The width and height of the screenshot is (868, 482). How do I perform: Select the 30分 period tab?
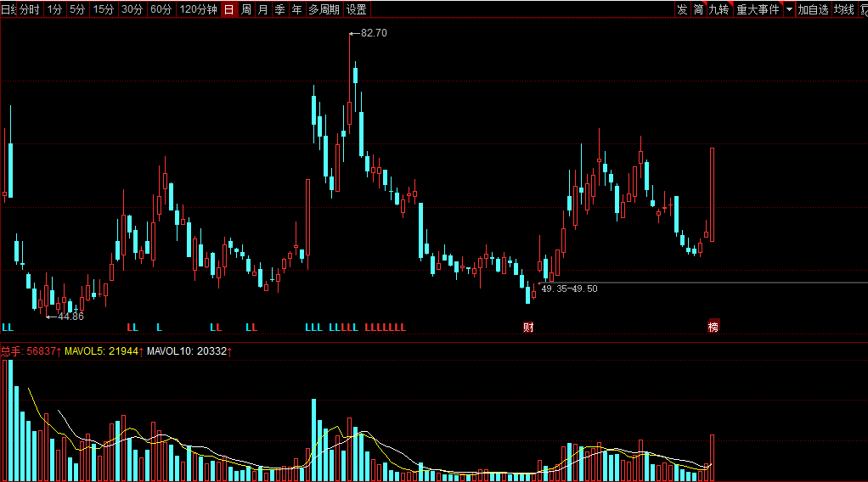(132, 9)
